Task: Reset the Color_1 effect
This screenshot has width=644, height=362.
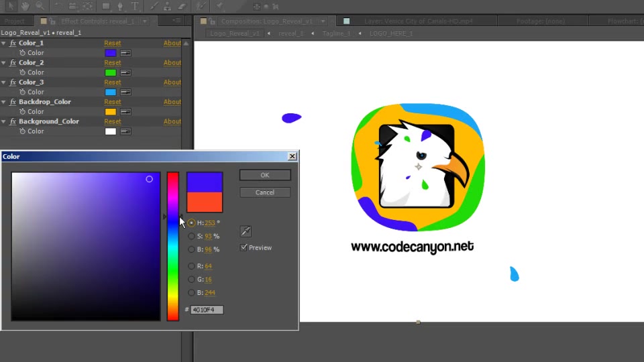Action: [113, 43]
